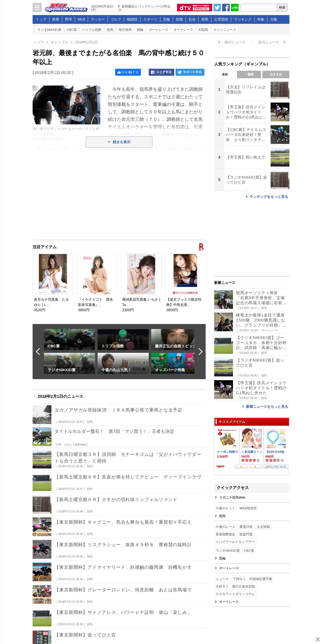This screenshot has height=644, width=322.
Task: Open 尾碕真花写真集 いちか product item
Action: pyautogui.click(x=141, y=283)
